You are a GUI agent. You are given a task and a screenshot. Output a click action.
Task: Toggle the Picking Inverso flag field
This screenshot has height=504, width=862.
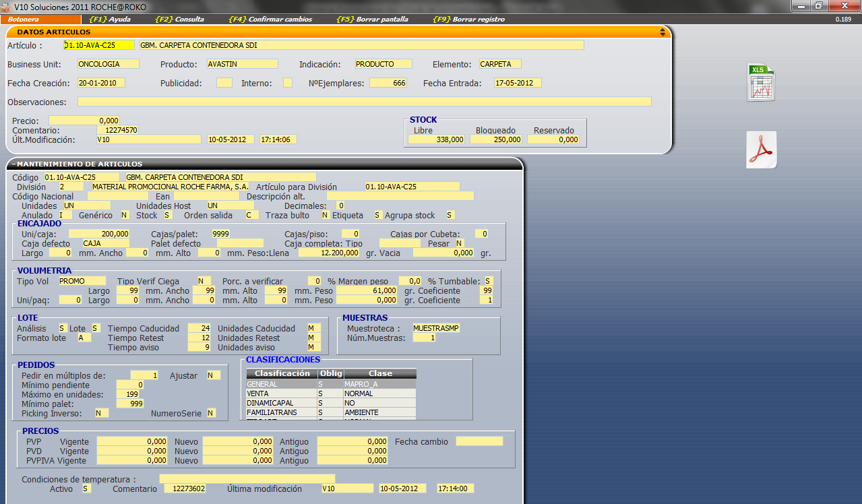click(101, 413)
